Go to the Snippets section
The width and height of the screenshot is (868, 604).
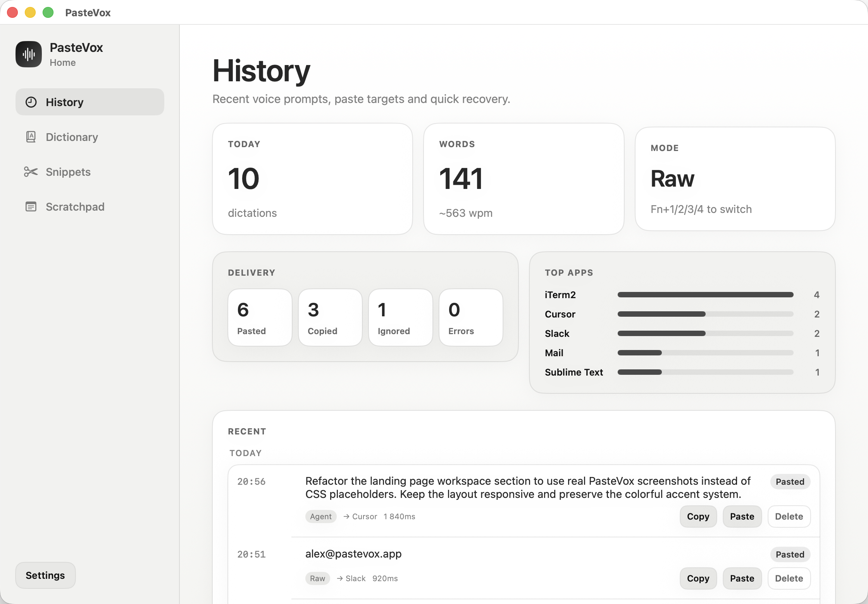click(x=90, y=172)
